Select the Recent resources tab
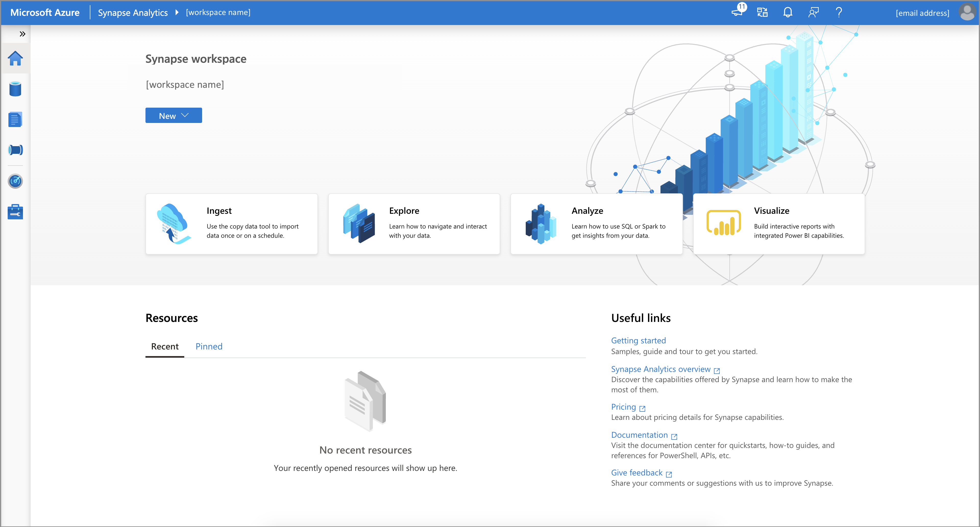980x527 pixels. click(164, 346)
